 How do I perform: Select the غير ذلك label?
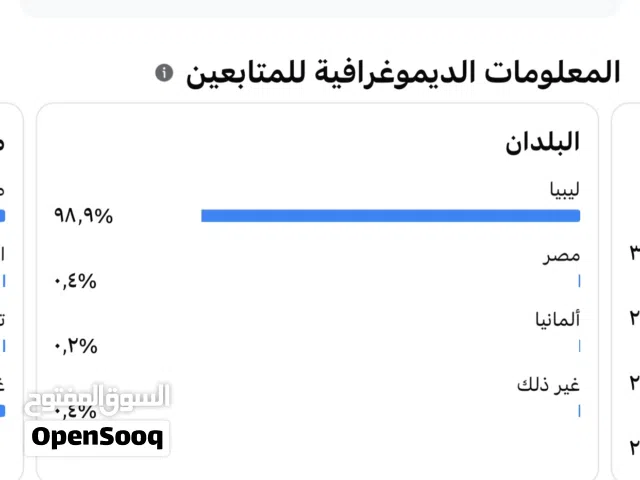549,385
